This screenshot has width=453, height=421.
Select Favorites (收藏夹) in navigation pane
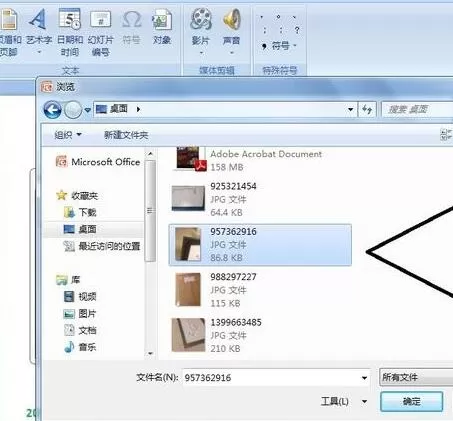[x=77, y=196]
